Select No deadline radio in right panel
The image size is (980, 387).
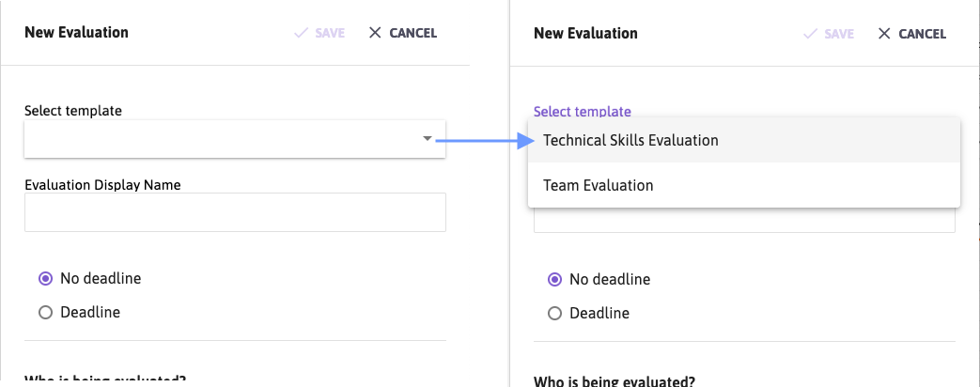pos(555,280)
